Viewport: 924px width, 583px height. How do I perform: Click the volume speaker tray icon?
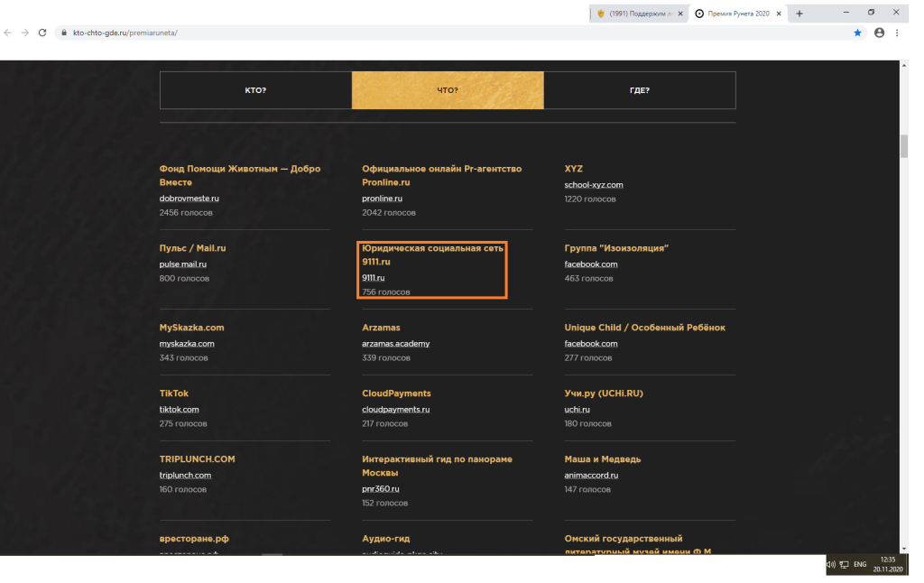pyautogui.click(x=830, y=564)
